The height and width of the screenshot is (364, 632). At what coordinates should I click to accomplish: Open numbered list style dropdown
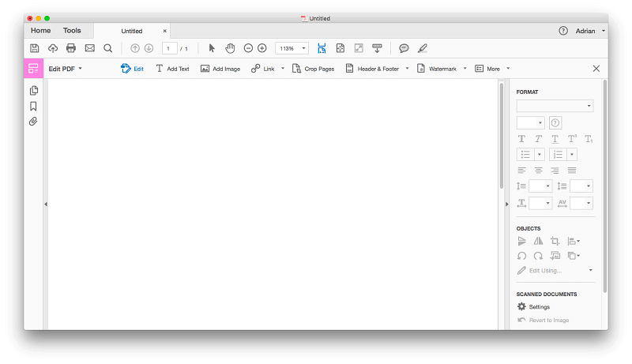click(571, 154)
